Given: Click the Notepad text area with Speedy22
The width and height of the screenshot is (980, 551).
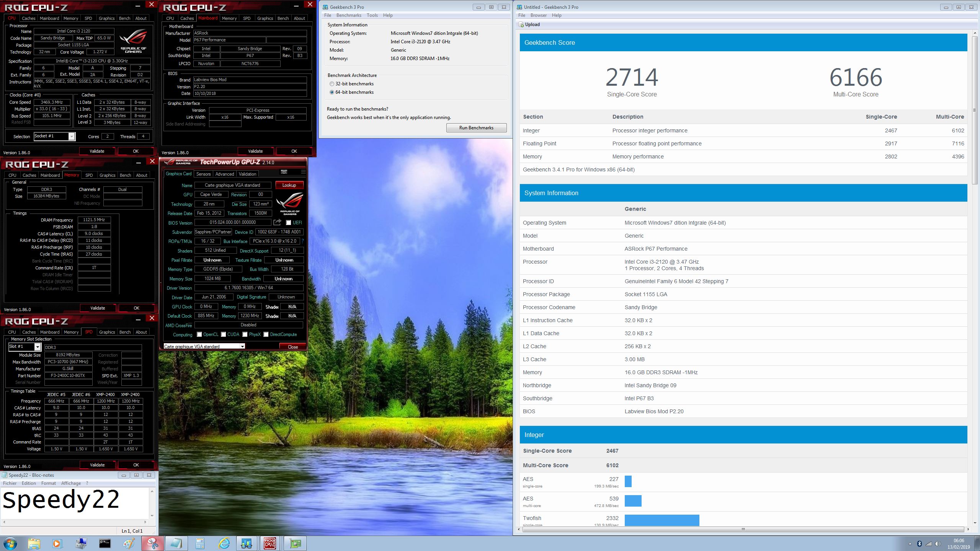Looking at the screenshot, I should 75,503.
